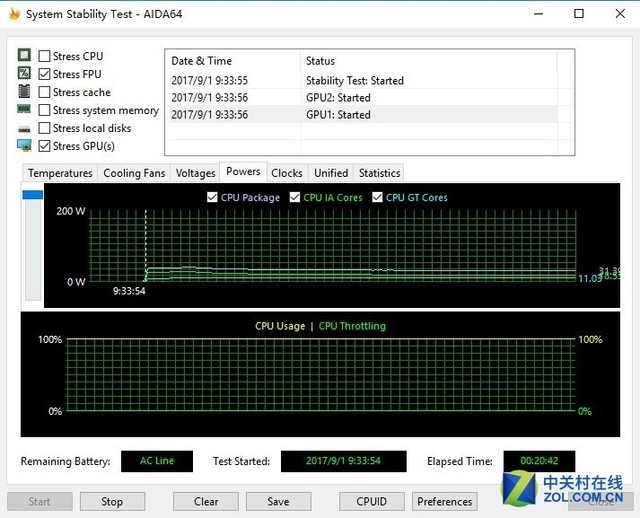Select the 'Stability Test: Started' log row
Image resolution: width=640 pixels, height=518 pixels.
pos(362,80)
